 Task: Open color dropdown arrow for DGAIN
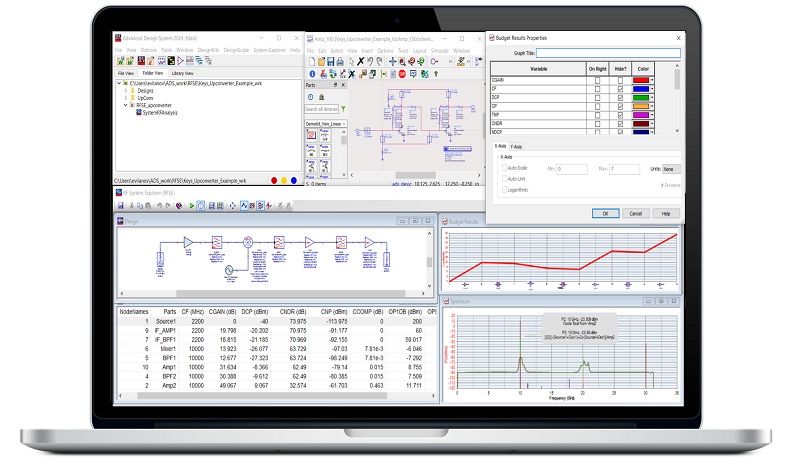click(652, 80)
